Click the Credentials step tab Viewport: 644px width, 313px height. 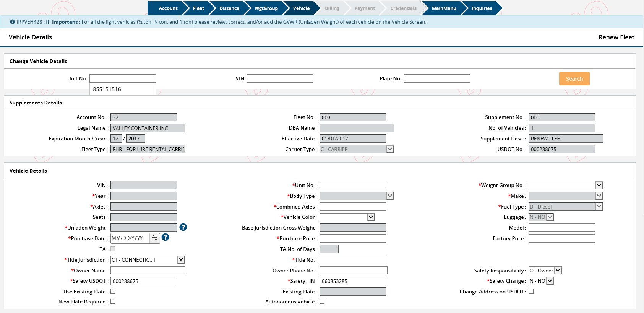pyautogui.click(x=403, y=8)
